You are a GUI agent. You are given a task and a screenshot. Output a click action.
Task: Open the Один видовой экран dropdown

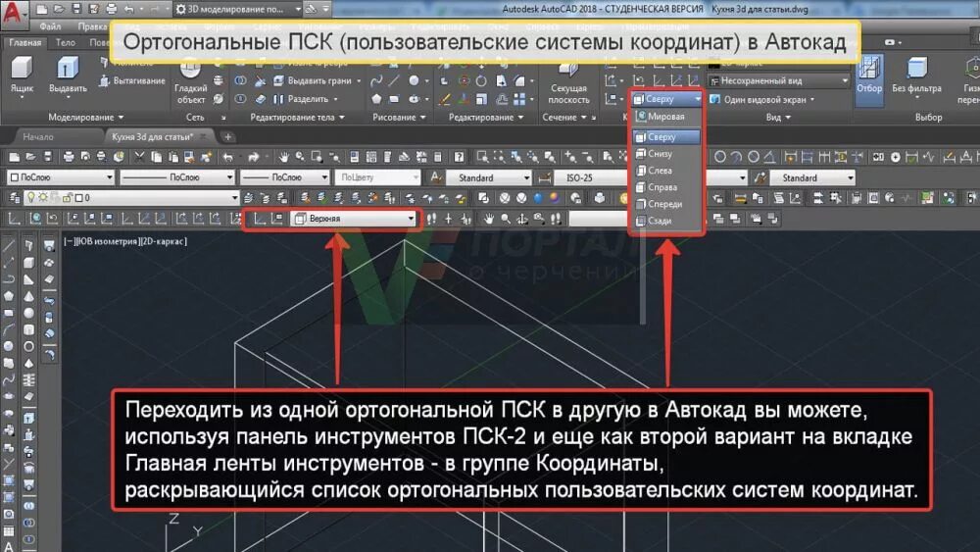[762, 99]
